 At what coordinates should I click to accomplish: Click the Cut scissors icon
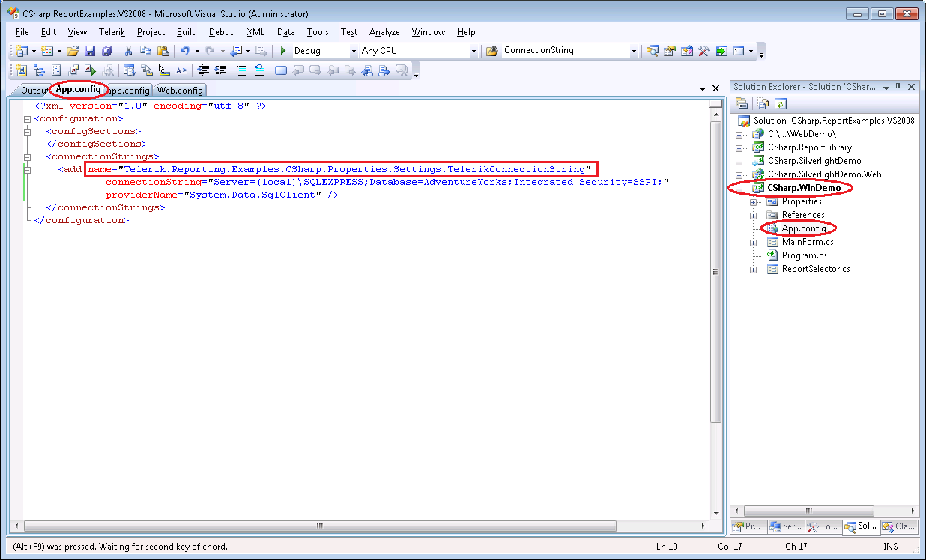coord(128,51)
